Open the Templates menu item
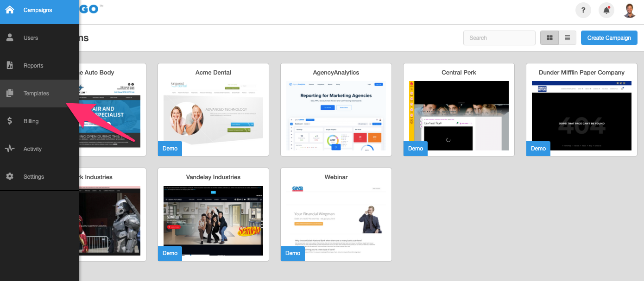The height and width of the screenshot is (281, 644). [39, 94]
